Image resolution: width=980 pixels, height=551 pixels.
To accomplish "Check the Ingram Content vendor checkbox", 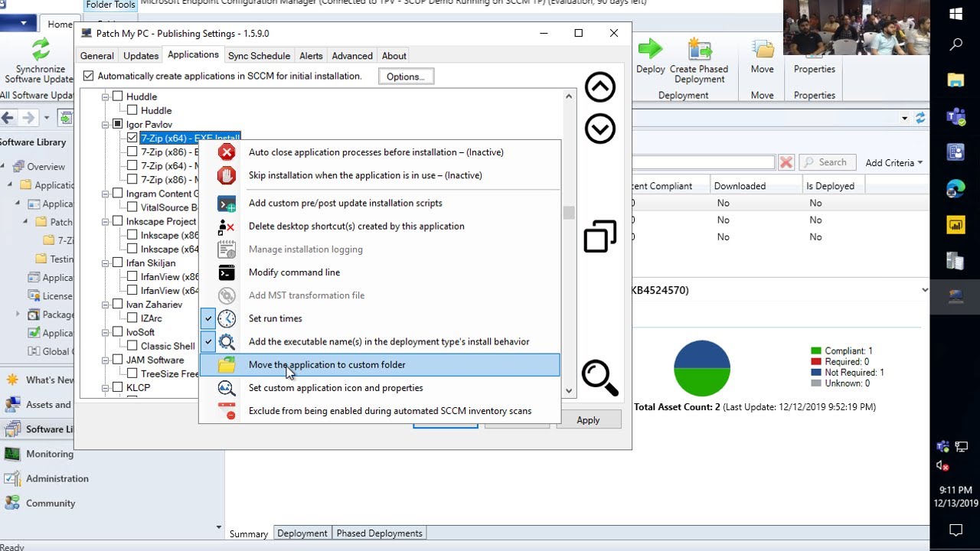I will point(117,194).
